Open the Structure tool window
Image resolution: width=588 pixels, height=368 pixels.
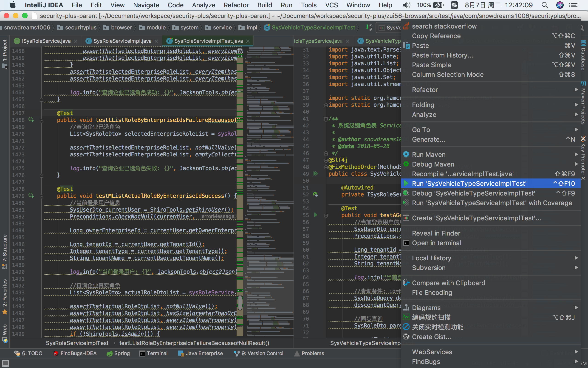[5, 251]
